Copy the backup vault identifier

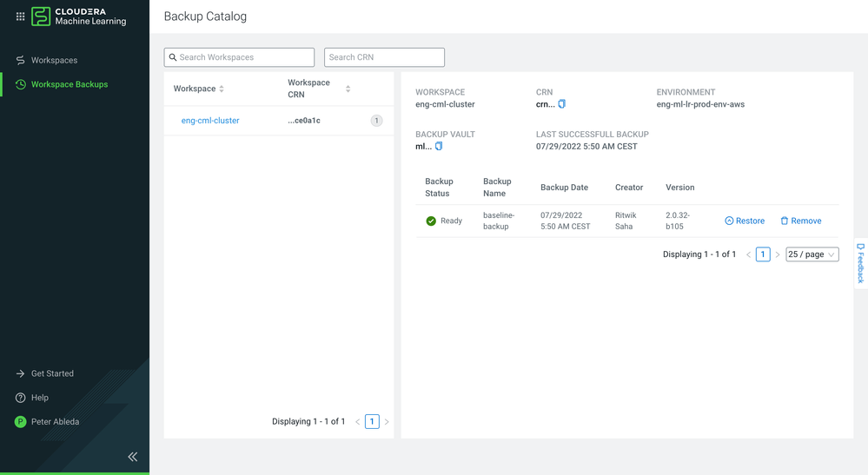click(439, 147)
